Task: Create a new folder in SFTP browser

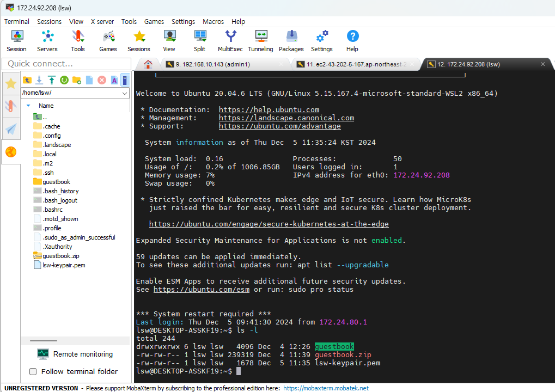Action: [x=77, y=81]
